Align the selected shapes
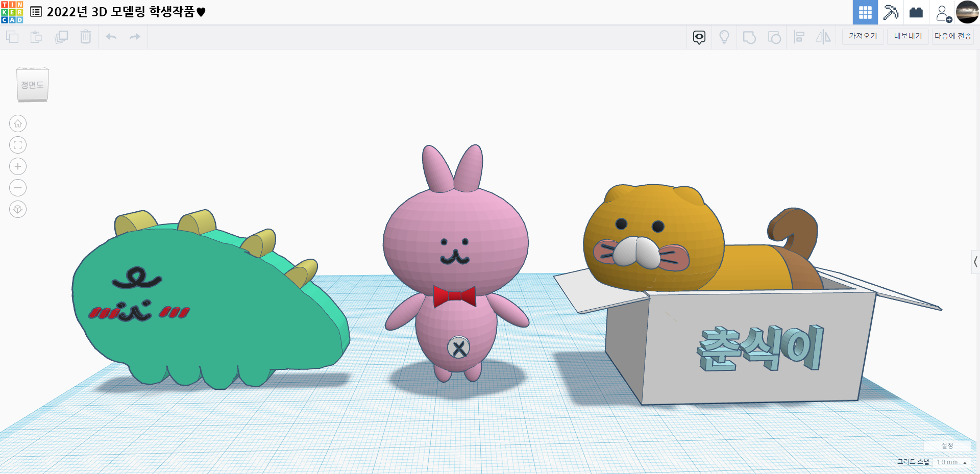The height and width of the screenshot is (474, 980). point(799,37)
